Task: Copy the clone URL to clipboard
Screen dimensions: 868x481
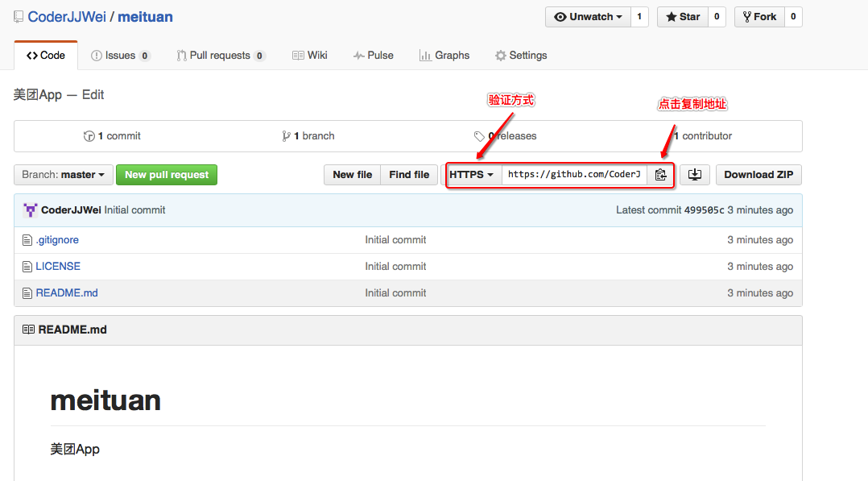Action: (x=660, y=175)
